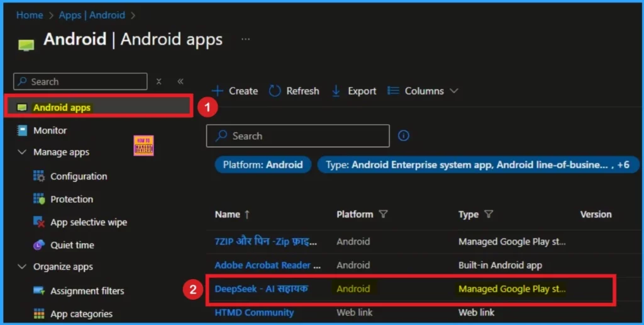Click the Type column header
644x325 pixels.
click(x=469, y=214)
